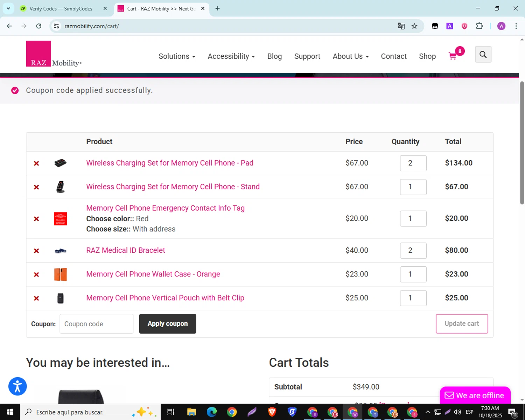Open Vertical Pouch with Belt Clip link

[x=165, y=298]
